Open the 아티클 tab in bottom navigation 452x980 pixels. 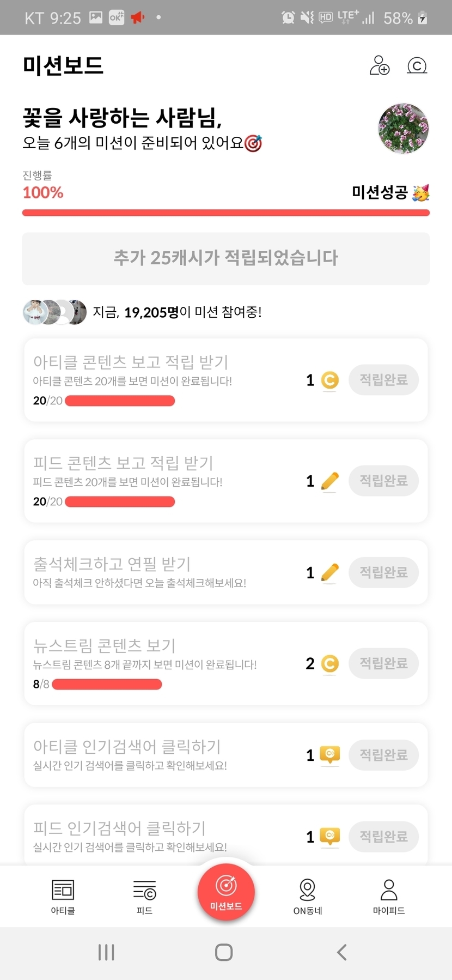pos(63,897)
